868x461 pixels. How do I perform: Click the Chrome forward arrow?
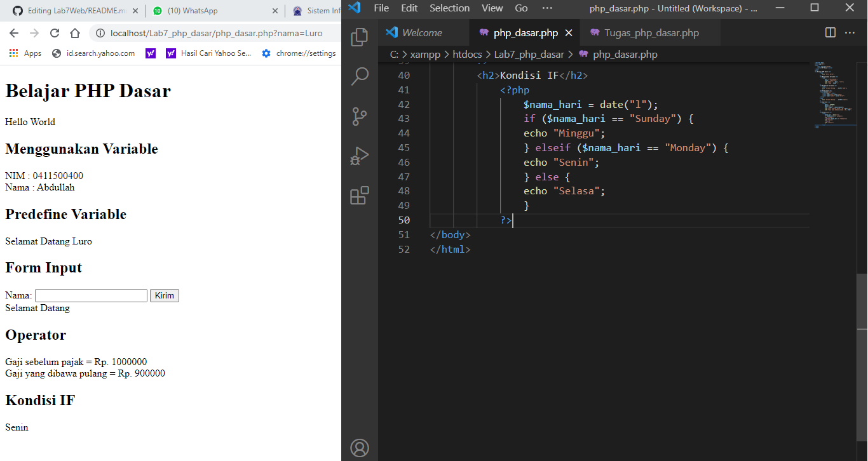click(x=34, y=33)
